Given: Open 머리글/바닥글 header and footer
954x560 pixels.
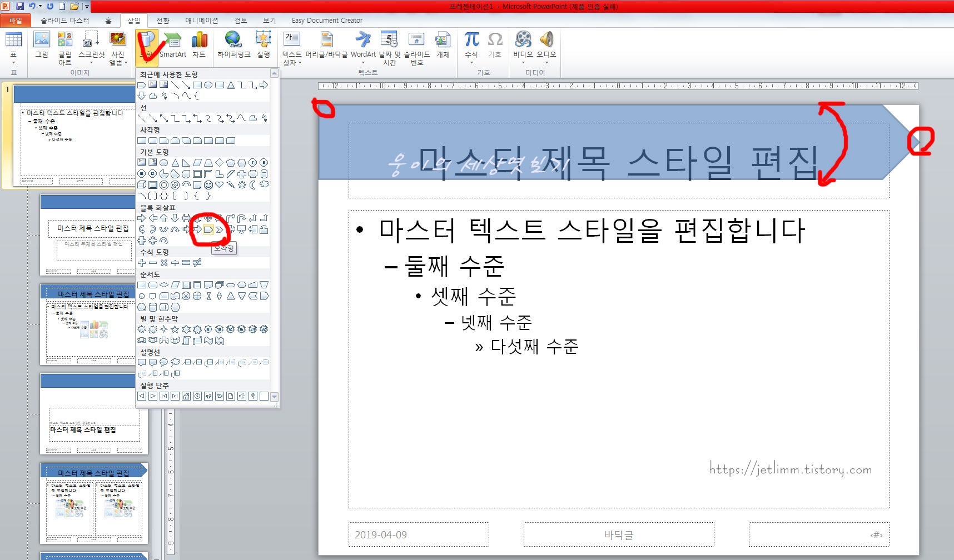Looking at the screenshot, I should pyautogui.click(x=326, y=44).
